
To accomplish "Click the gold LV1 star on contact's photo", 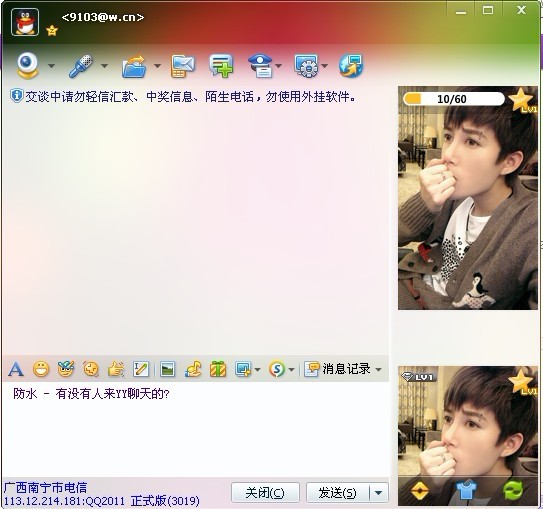I will [522, 100].
